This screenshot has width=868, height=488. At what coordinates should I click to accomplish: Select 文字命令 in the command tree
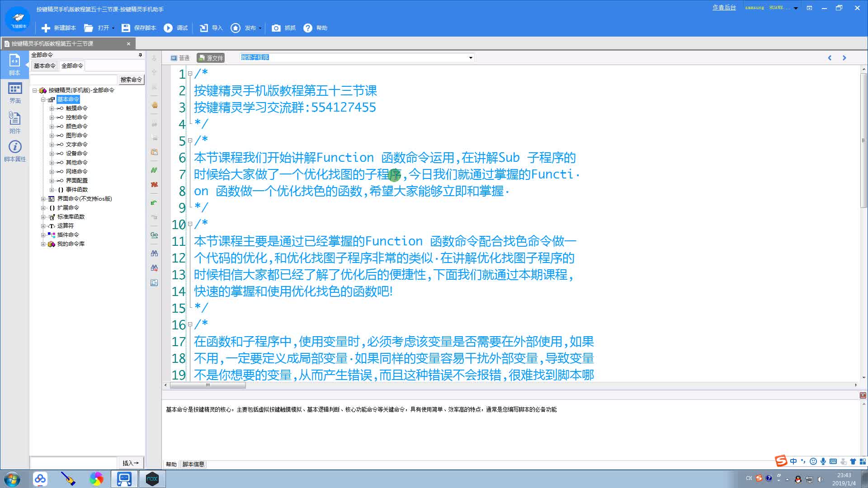tap(76, 145)
